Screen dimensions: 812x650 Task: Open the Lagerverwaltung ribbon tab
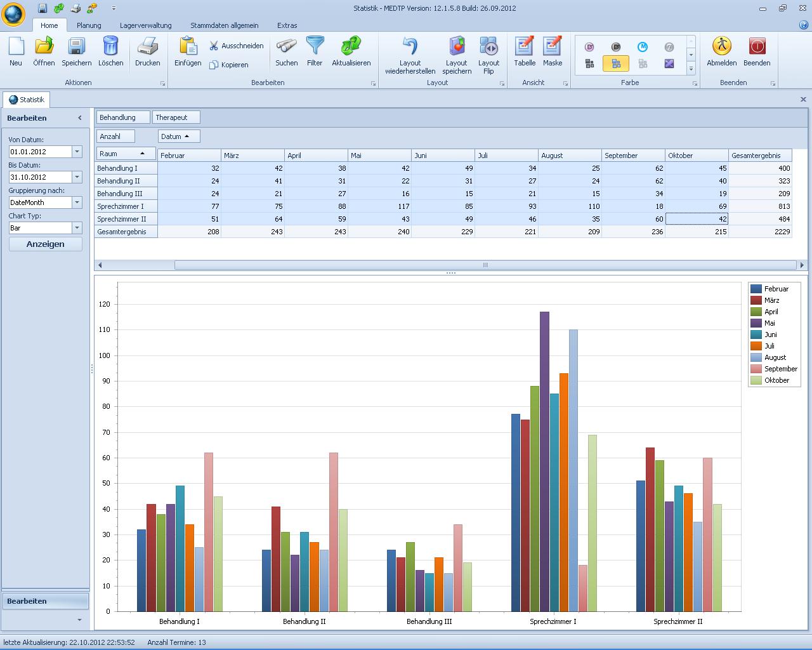pos(145,25)
